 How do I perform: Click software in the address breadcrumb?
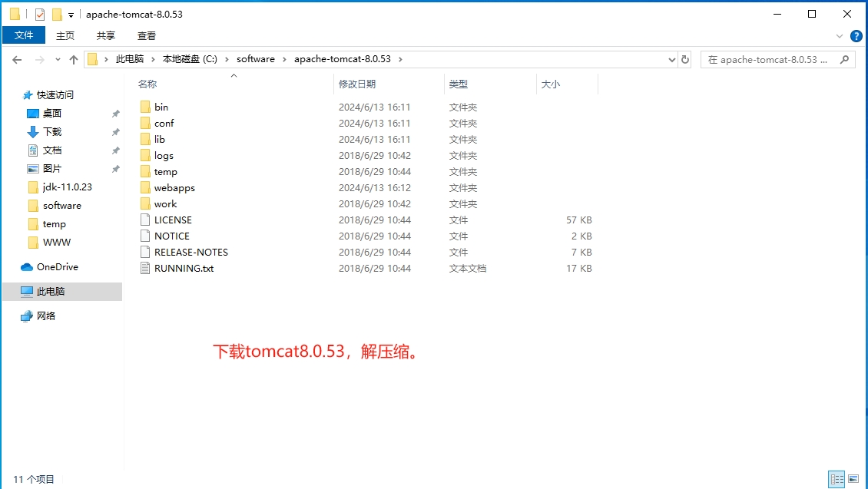(x=256, y=59)
